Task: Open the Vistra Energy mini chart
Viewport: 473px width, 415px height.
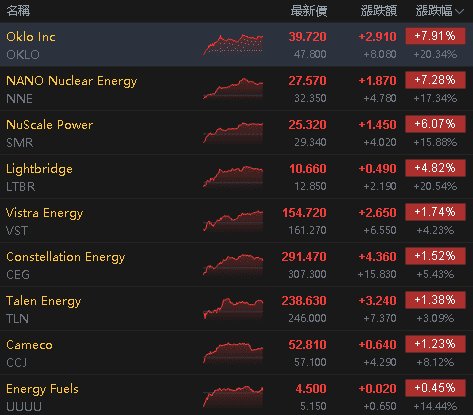Action: (233, 221)
